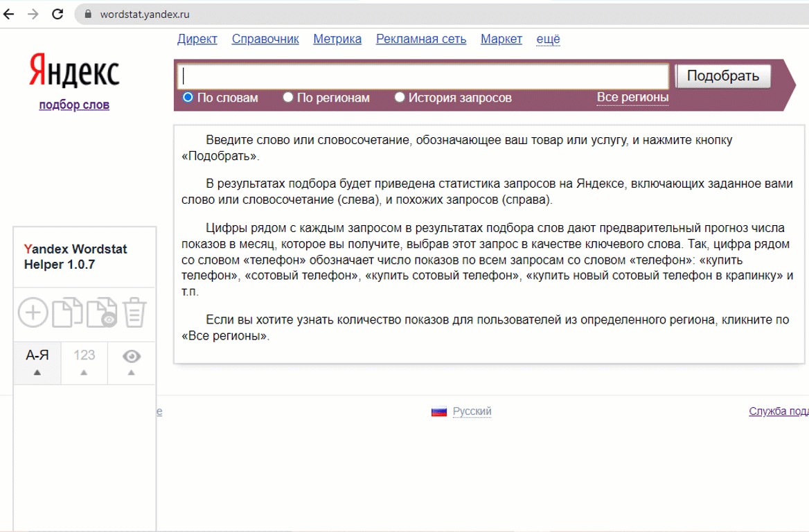Open the Служба поддержки link
This screenshot has height=532, width=809.
click(779, 411)
